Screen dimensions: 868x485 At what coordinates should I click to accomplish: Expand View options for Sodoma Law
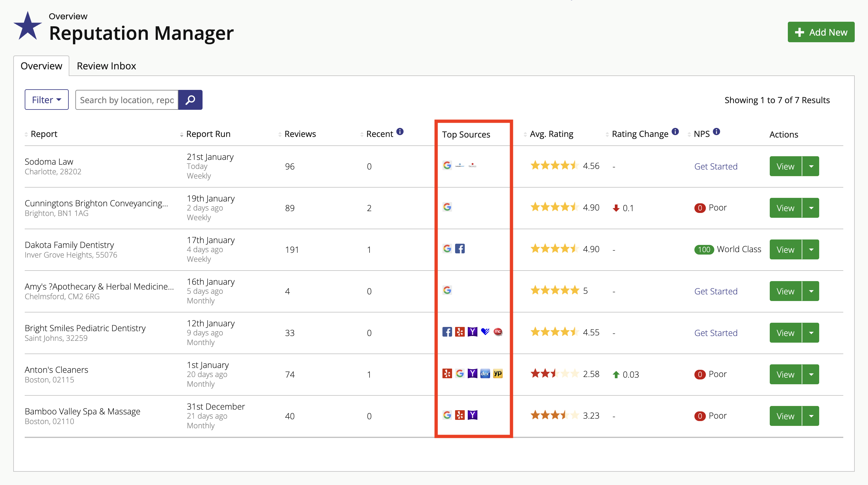tap(811, 166)
